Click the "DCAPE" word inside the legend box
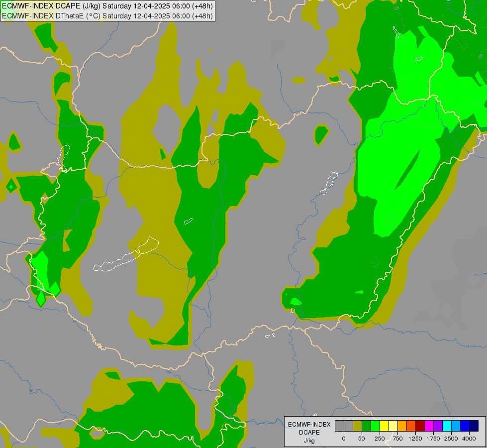 coord(309,433)
